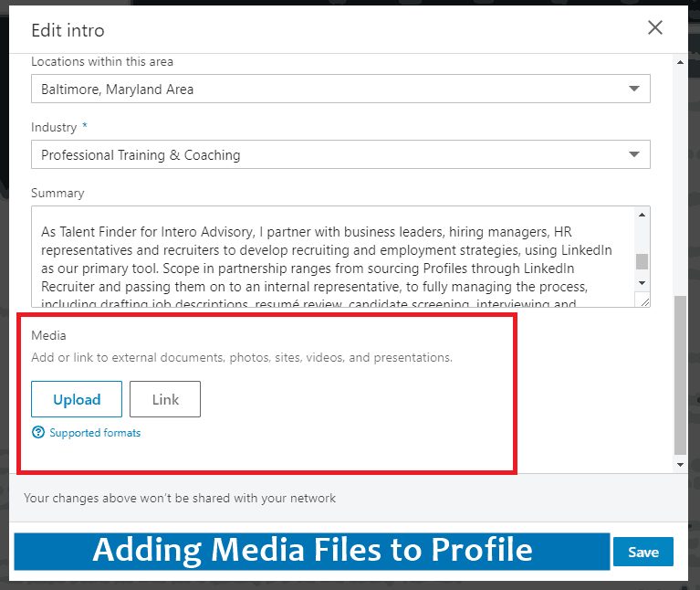The height and width of the screenshot is (590, 700).
Task: Click the Summary scrollbar up arrow
Action: pyautogui.click(x=642, y=216)
